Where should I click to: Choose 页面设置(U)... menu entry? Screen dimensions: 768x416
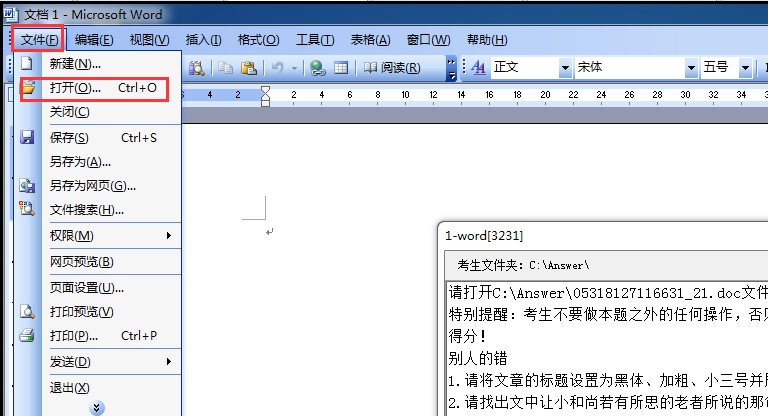point(95,288)
